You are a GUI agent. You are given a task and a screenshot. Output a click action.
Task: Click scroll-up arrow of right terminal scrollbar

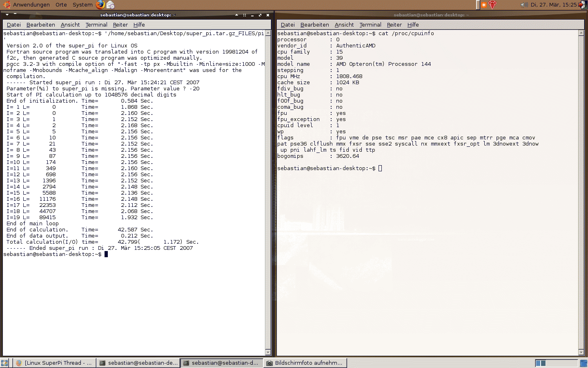coord(581,33)
